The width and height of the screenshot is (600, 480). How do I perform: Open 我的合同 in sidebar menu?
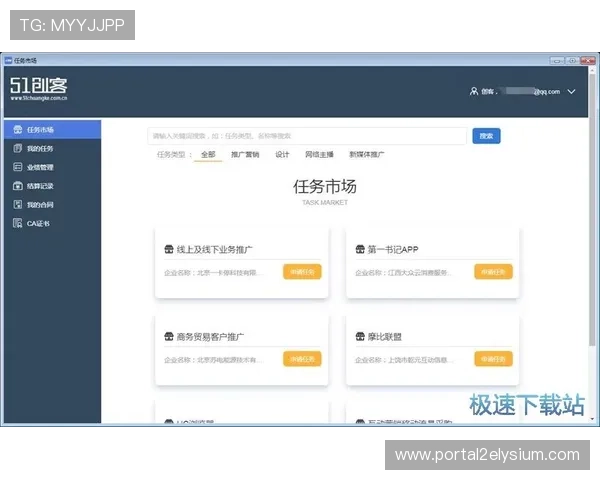[52, 204]
